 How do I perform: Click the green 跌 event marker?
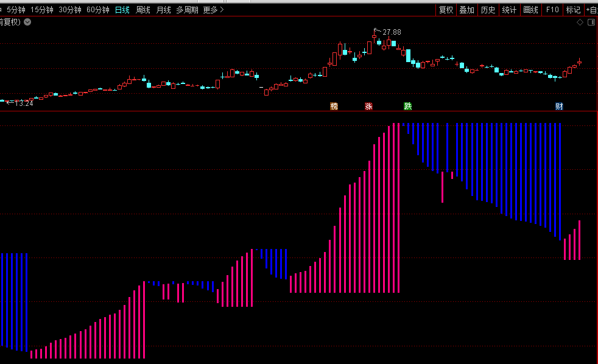(407, 106)
